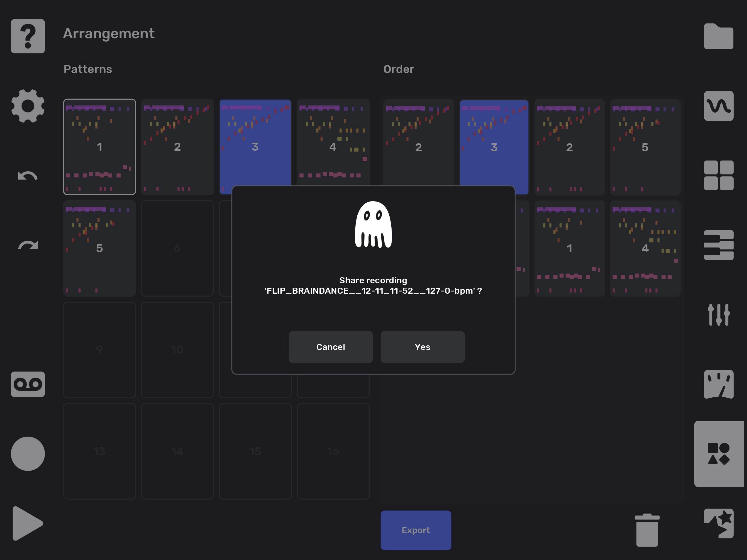Select pattern 1 in Patterns grid
The image size is (747, 560).
[100, 147]
